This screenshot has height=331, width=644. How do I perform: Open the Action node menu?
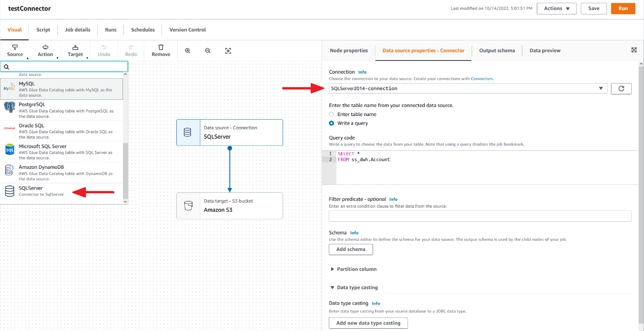coord(45,51)
